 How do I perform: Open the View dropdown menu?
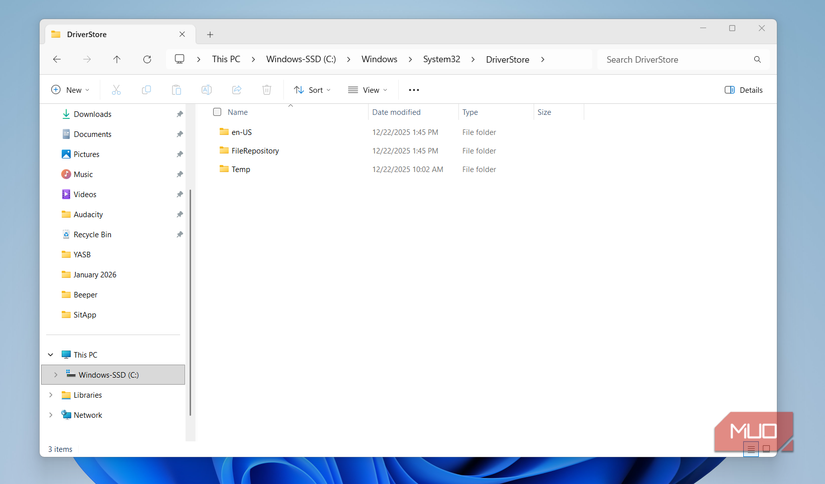[x=368, y=90]
